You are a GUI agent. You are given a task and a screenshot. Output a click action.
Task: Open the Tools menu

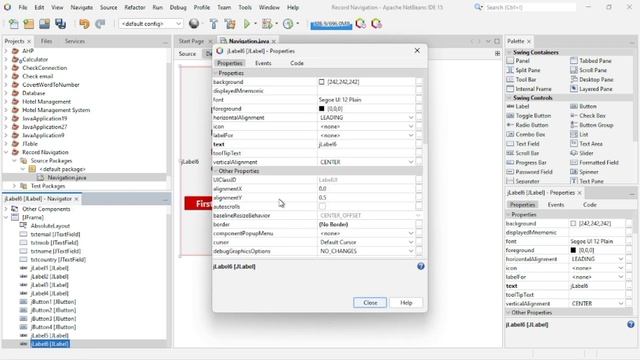[245, 7]
